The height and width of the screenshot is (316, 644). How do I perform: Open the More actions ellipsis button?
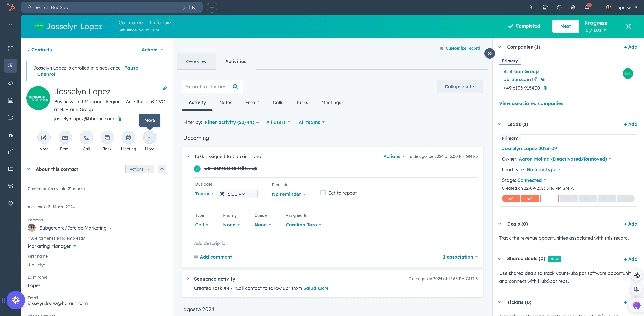(x=149, y=138)
